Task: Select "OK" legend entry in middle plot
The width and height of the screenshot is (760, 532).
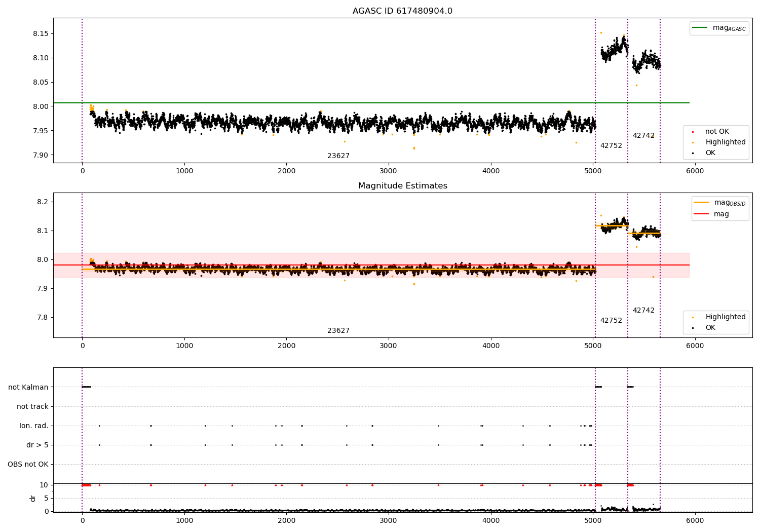Action: pos(710,328)
